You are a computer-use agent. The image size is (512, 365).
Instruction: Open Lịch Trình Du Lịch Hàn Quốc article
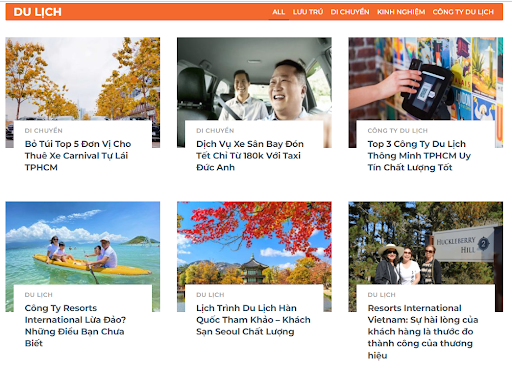point(253,320)
